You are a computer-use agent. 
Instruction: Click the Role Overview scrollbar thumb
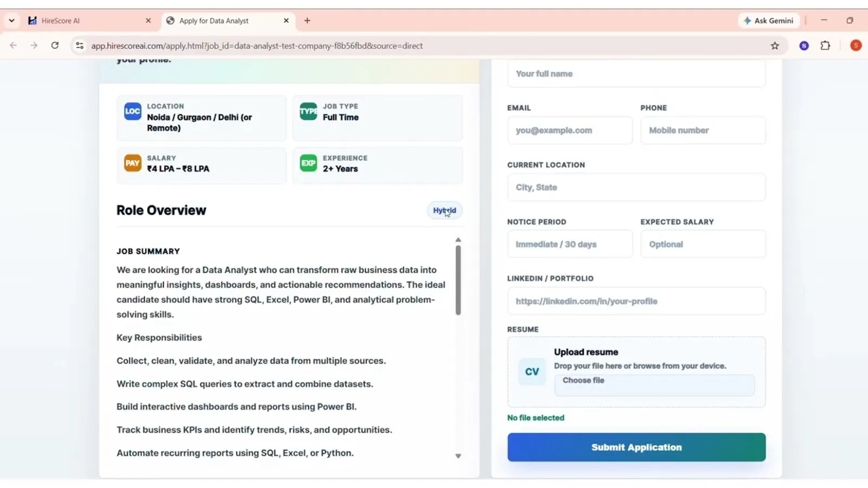[458, 280]
